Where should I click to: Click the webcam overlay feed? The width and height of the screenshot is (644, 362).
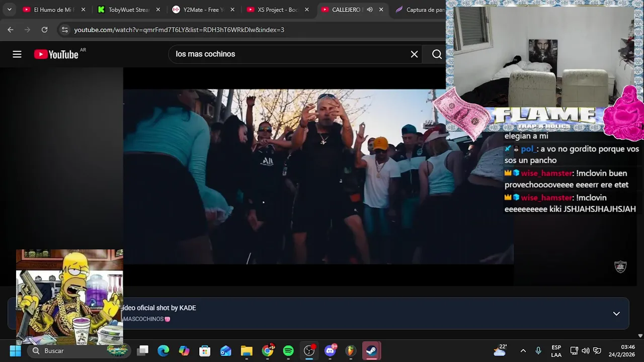click(x=544, y=57)
